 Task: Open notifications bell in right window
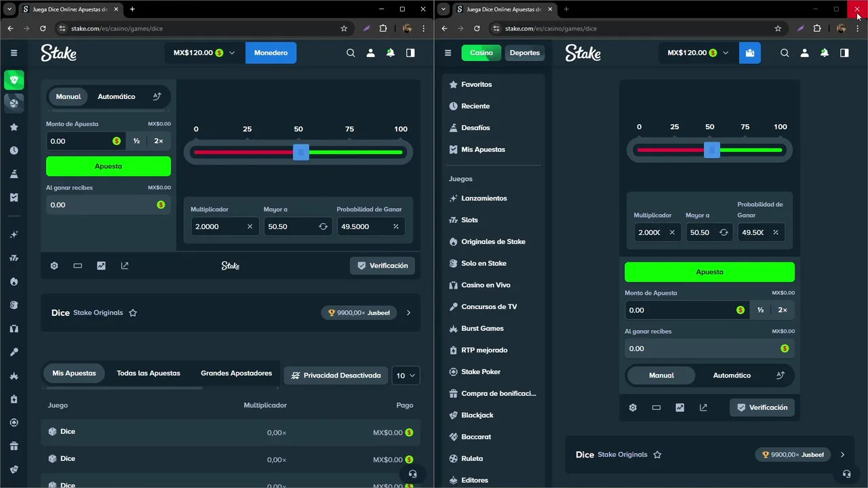(x=824, y=53)
